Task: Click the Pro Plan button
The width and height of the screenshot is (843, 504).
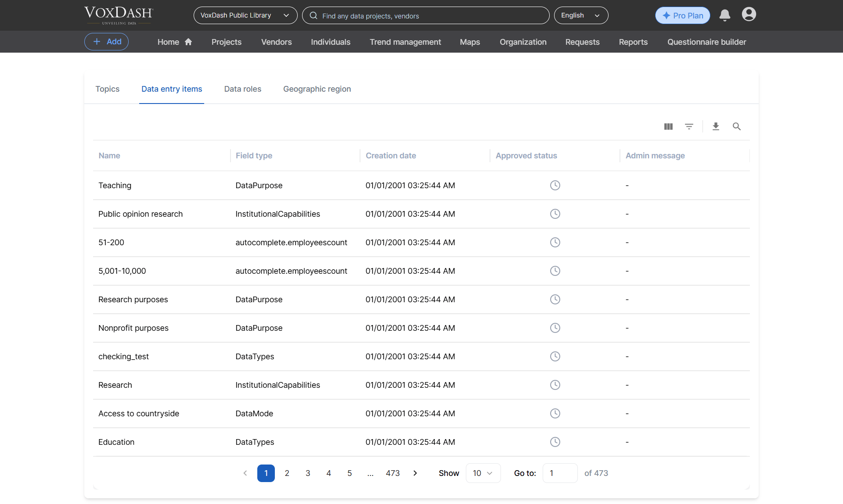Action: click(x=682, y=15)
